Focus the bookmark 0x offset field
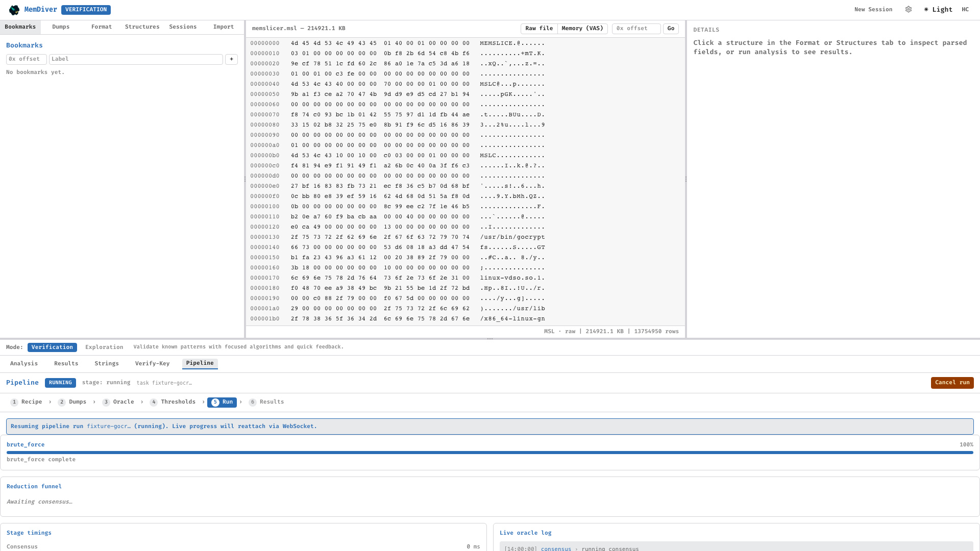The height and width of the screenshot is (551, 980). (27, 59)
